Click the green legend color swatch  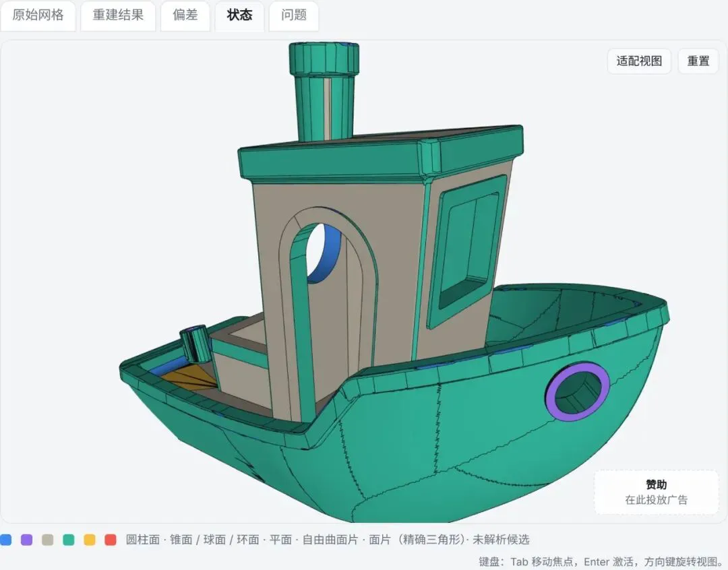(68, 540)
